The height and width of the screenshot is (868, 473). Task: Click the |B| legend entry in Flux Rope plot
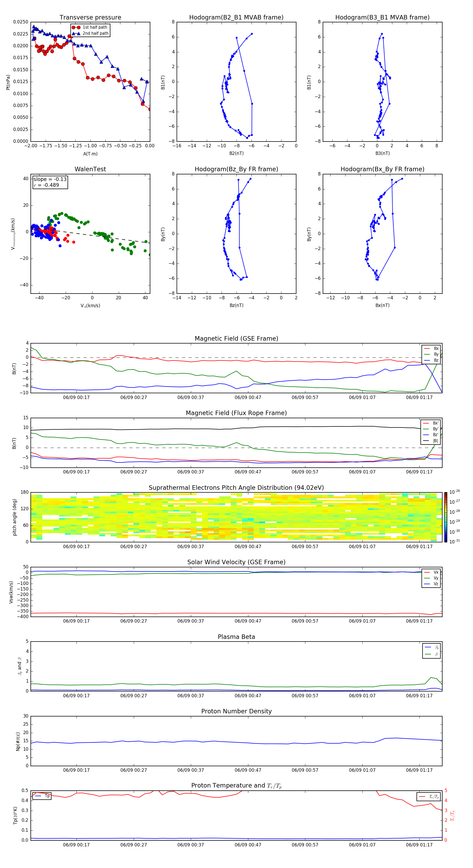point(431,441)
